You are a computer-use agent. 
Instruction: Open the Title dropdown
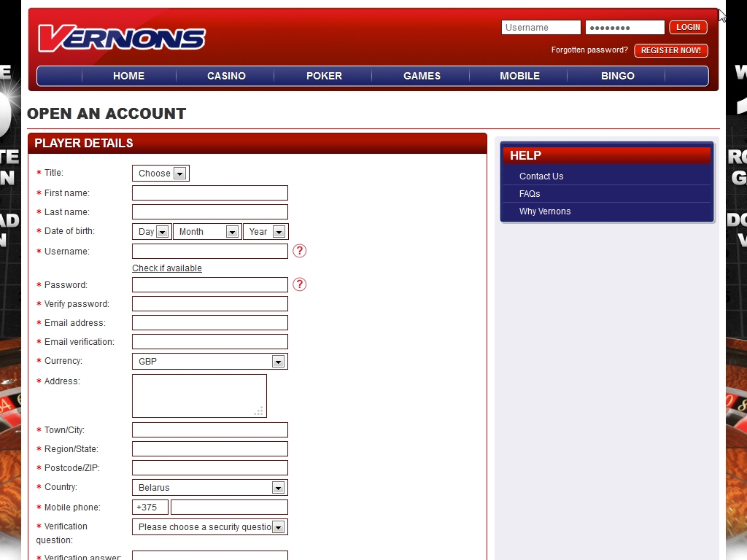point(160,174)
